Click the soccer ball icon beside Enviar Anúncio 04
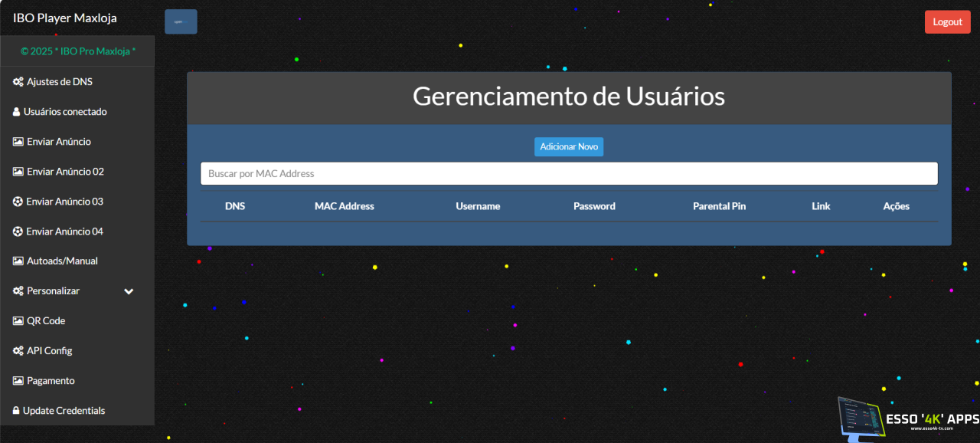This screenshot has width=980, height=443. tap(18, 231)
